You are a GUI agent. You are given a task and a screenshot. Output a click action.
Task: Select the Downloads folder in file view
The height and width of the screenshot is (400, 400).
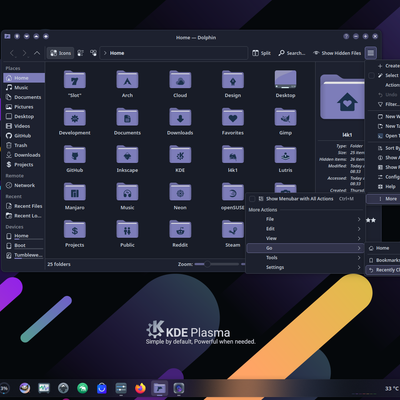point(180,121)
